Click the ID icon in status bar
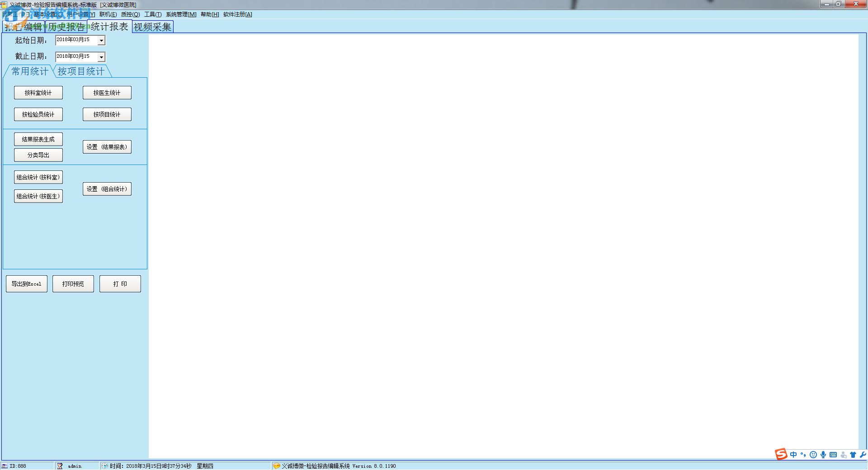This screenshot has height=470, width=868. tap(5, 466)
